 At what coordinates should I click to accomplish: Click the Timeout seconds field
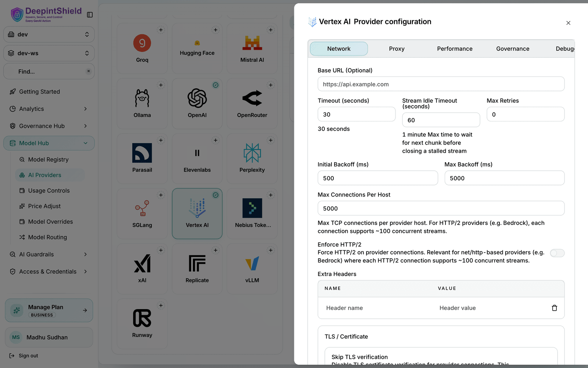click(356, 114)
